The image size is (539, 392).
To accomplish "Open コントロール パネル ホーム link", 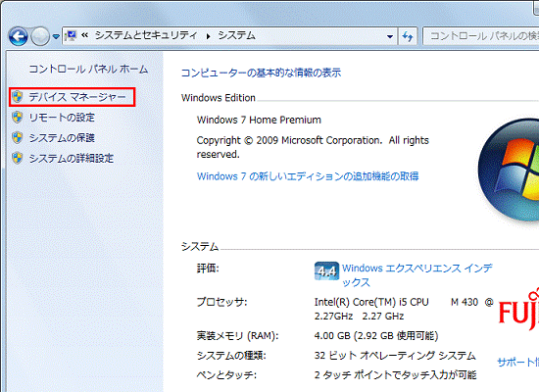I will [x=88, y=70].
